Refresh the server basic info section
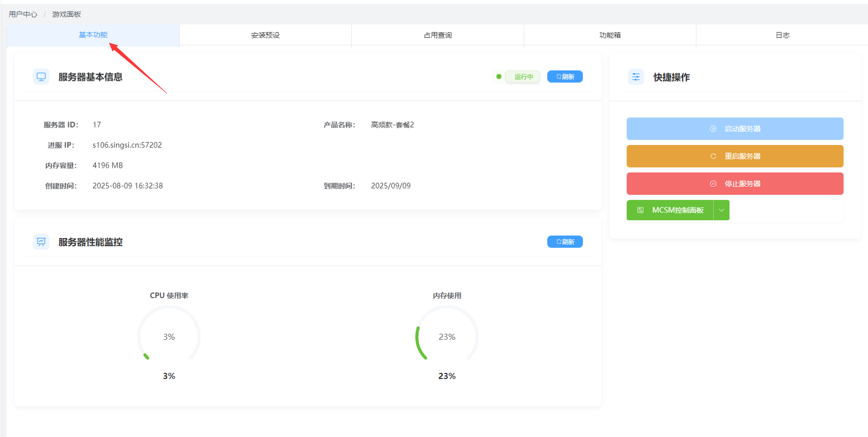The width and height of the screenshot is (868, 437). tap(565, 77)
